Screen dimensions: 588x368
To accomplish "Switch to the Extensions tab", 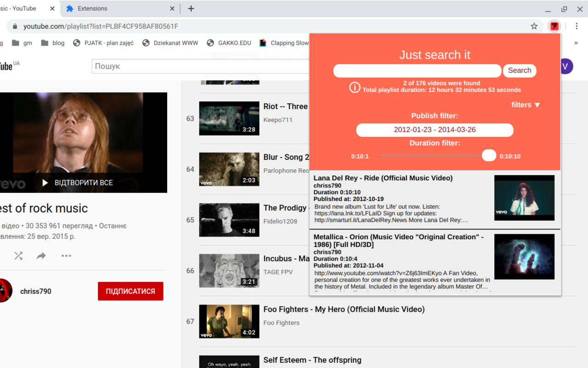I will 119,8.
